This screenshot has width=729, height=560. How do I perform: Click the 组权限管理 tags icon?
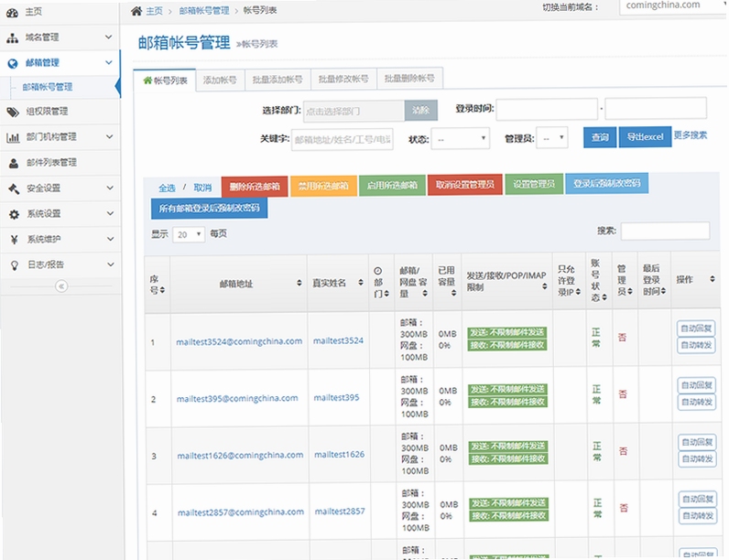pyautogui.click(x=13, y=112)
